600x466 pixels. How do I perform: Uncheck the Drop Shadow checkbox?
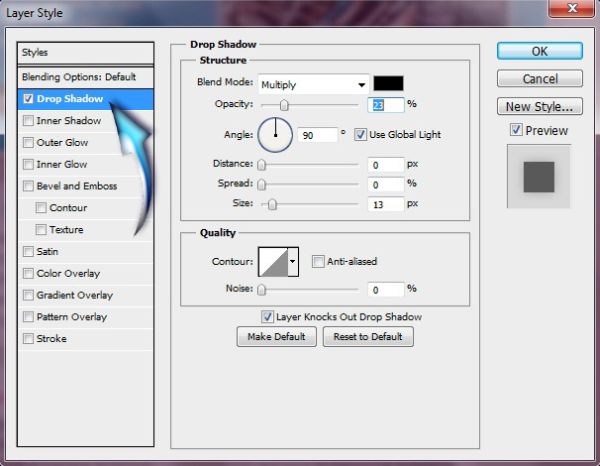point(28,99)
